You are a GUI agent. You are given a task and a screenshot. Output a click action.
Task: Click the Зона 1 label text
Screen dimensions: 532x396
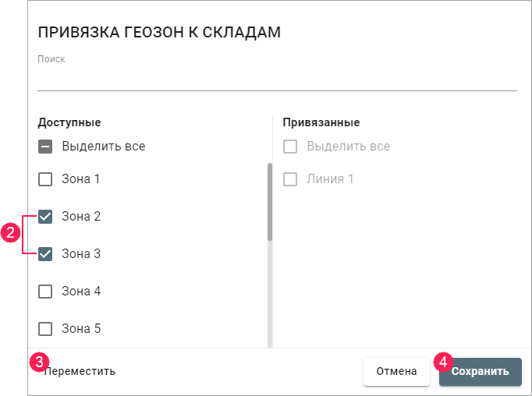[x=81, y=179]
